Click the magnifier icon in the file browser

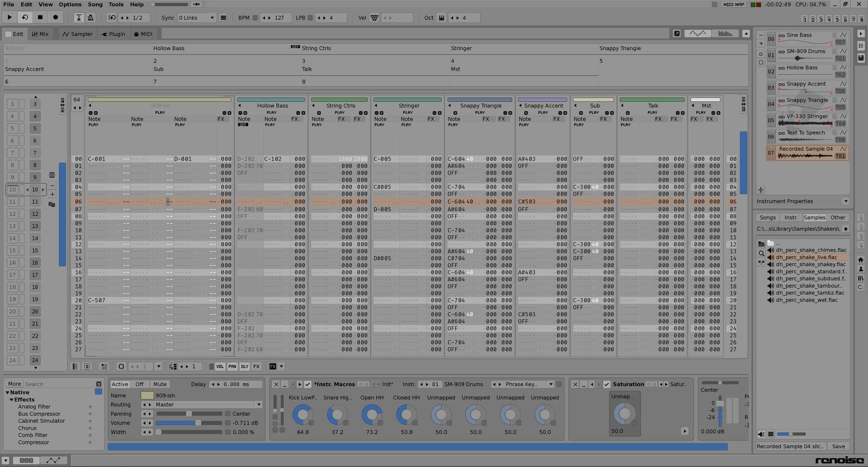761,253
